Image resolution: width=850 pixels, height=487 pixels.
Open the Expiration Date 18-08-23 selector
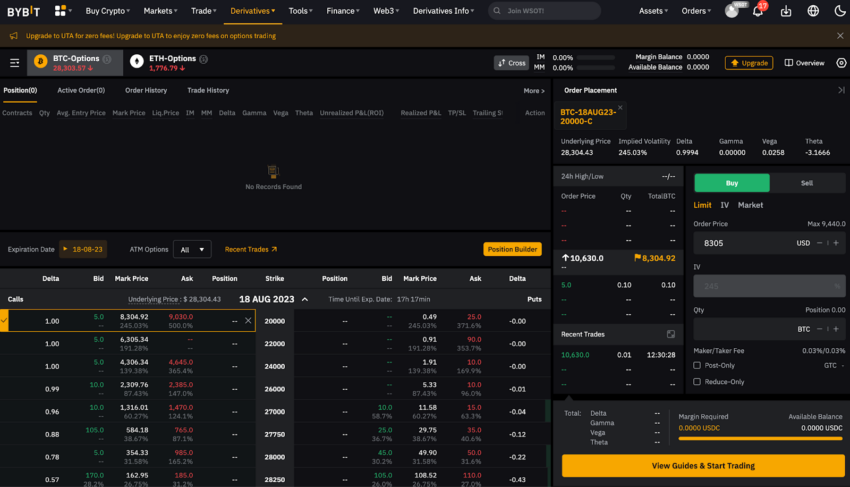(x=83, y=249)
